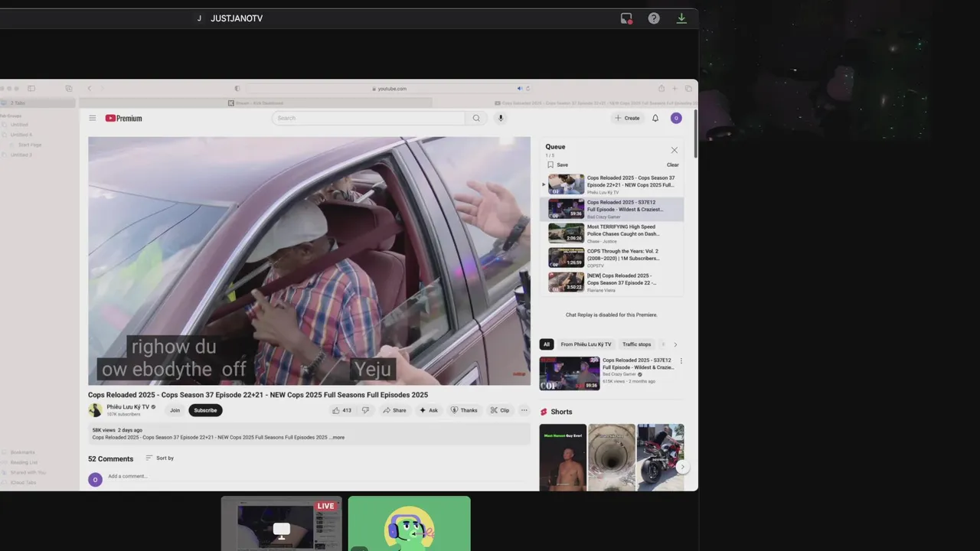Select the green headphones character thumbnail
This screenshot has width=980, height=551.
click(410, 523)
